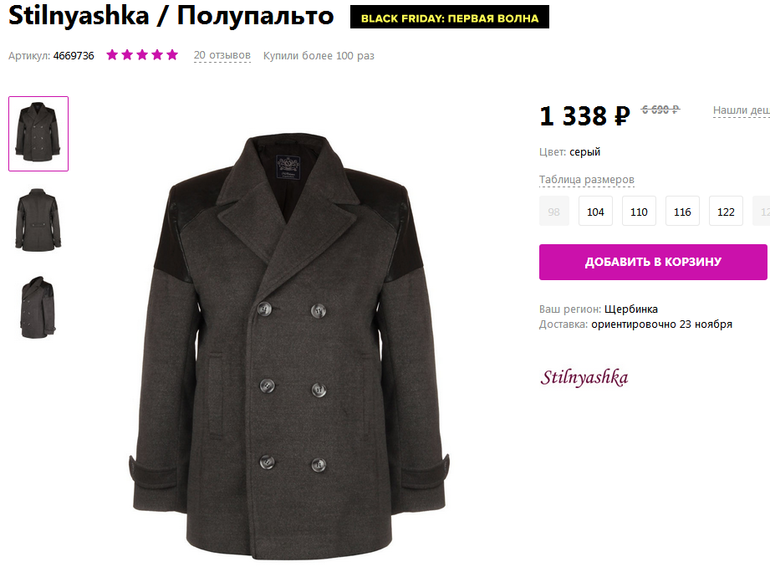Viewport: 770px width, 567px height.
Task: Choose size 122
Action: pos(726,211)
